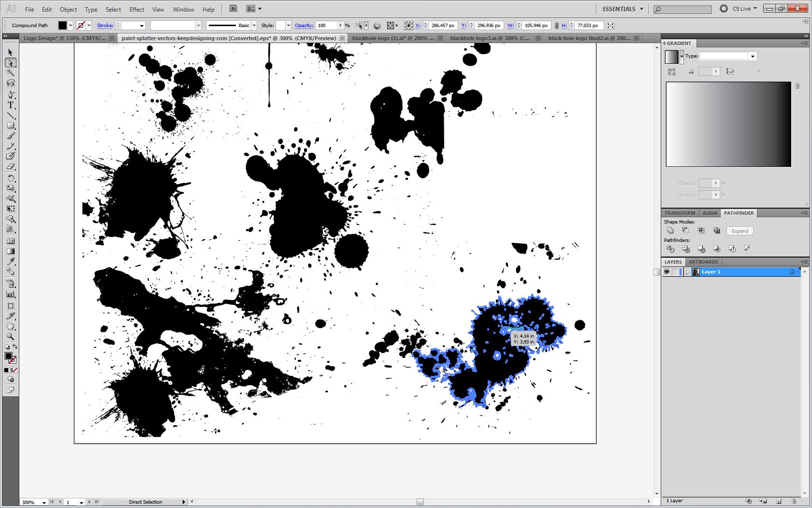Select the Pen tool
The width and height of the screenshot is (812, 508).
pyautogui.click(x=11, y=95)
